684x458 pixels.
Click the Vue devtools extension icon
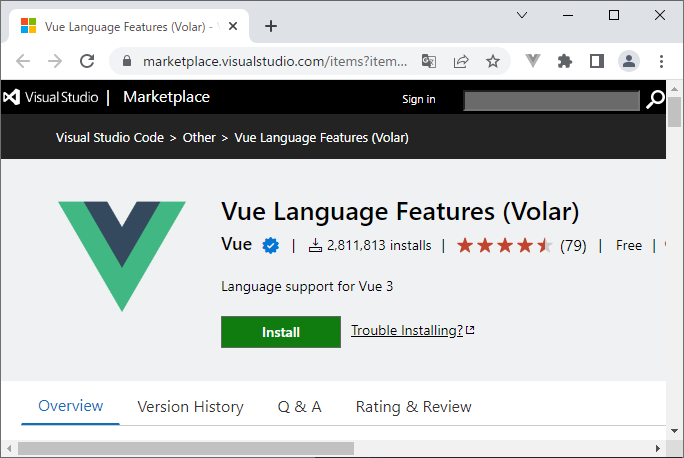click(533, 61)
